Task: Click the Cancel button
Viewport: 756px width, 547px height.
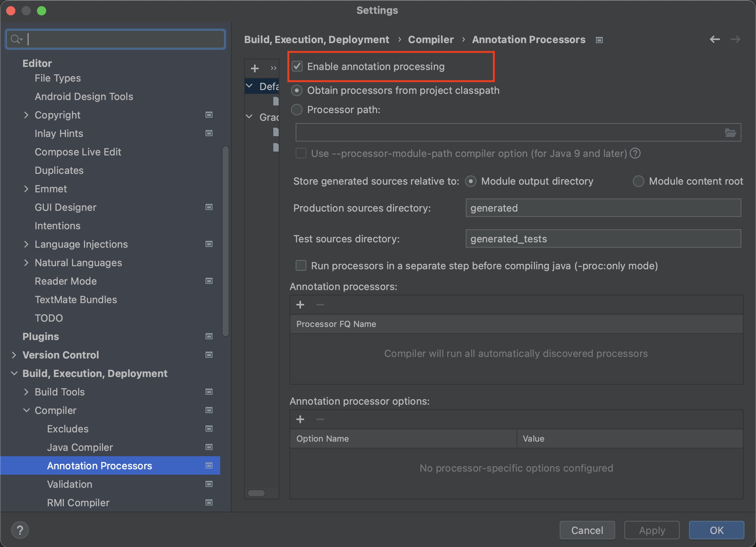Action: pos(587,530)
